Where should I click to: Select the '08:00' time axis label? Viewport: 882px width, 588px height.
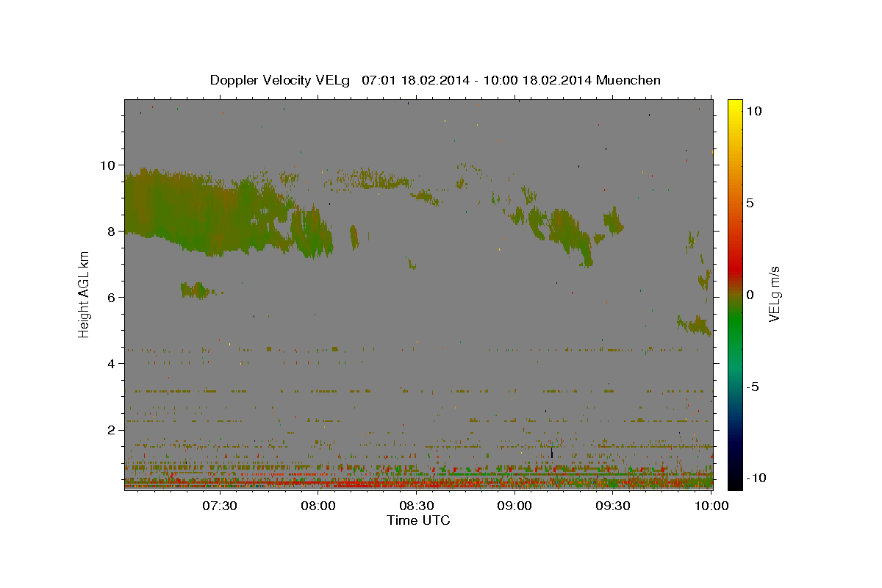318,506
